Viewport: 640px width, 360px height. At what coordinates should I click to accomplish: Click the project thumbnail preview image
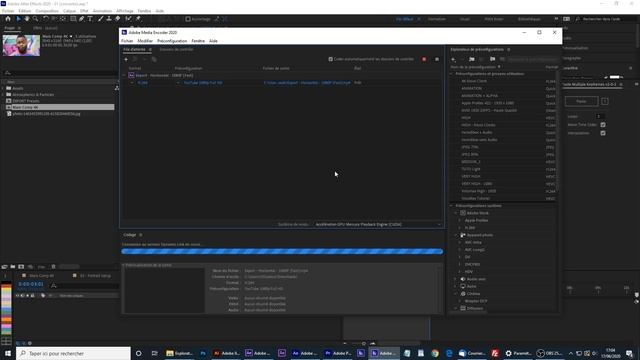pyautogui.click(x=21, y=45)
